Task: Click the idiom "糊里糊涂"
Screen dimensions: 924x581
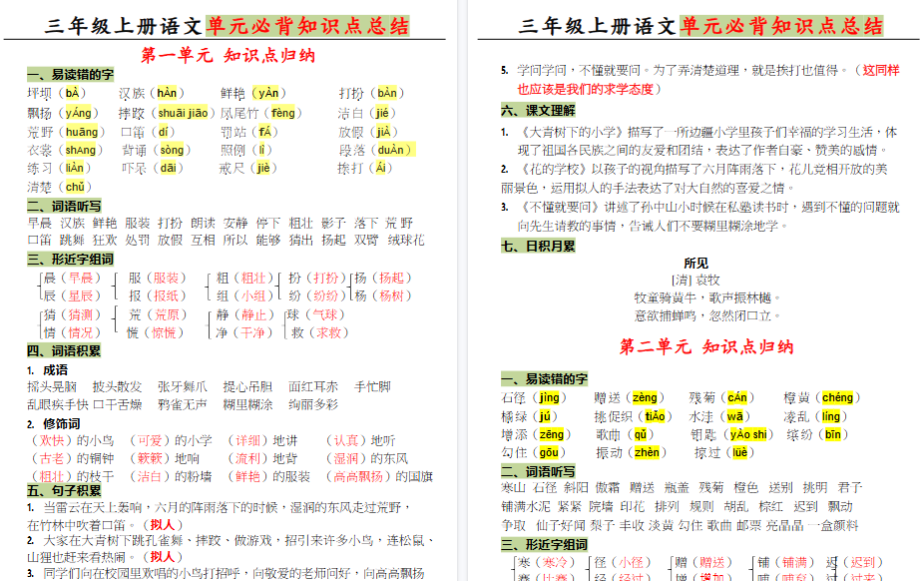Action: click(x=248, y=404)
